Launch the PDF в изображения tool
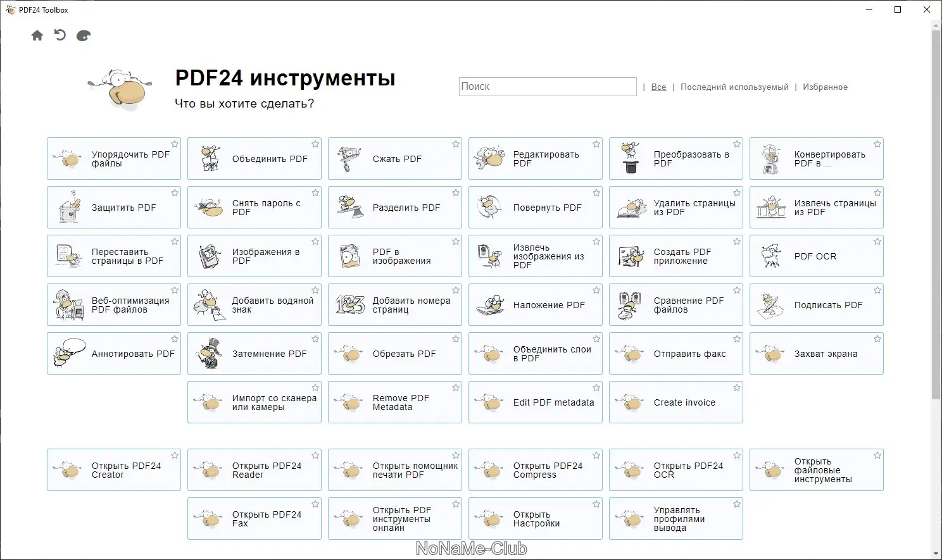 tap(395, 256)
